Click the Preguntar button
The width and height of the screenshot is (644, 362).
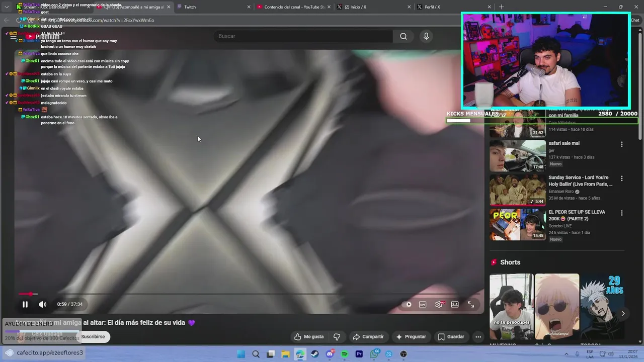tap(411, 337)
